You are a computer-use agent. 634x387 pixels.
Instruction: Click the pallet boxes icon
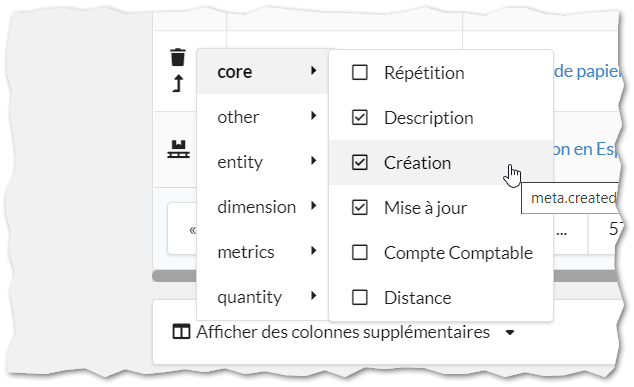[178, 149]
